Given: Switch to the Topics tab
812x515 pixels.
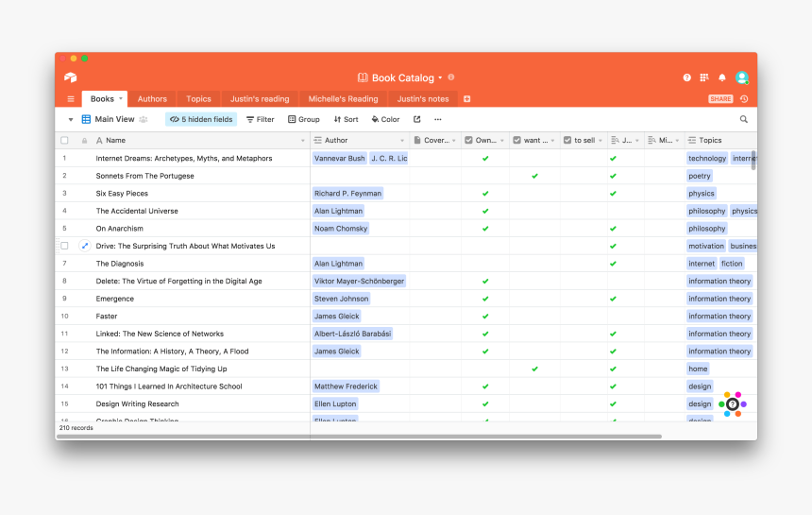Looking at the screenshot, I should pyautogui.click(x=198, y=99).
